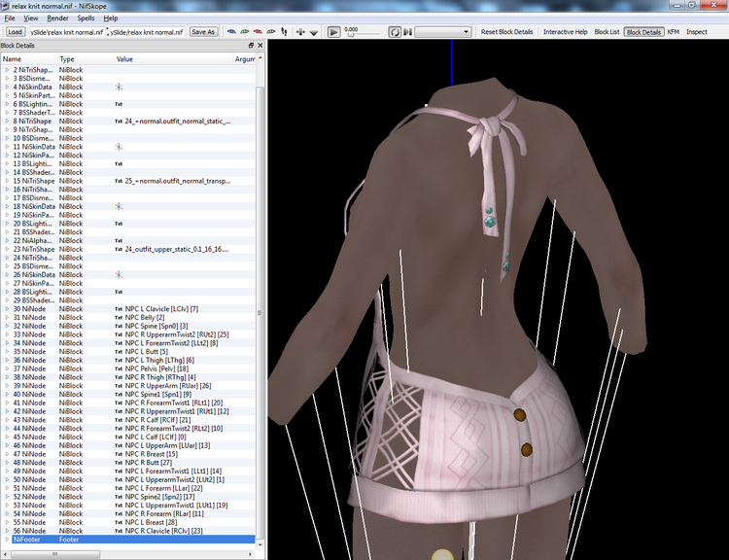Click the green eye view icon
This screenshot has height=560, width=729.
click(x=245, y=32)
